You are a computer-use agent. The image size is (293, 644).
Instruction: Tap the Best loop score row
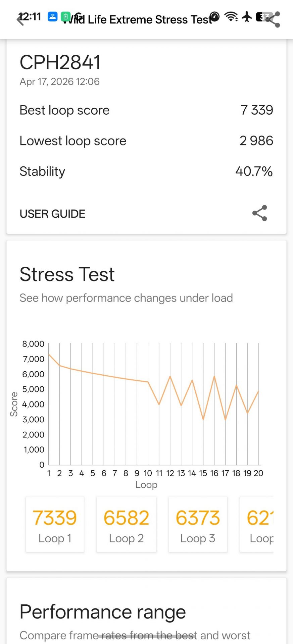coord(146,110)
